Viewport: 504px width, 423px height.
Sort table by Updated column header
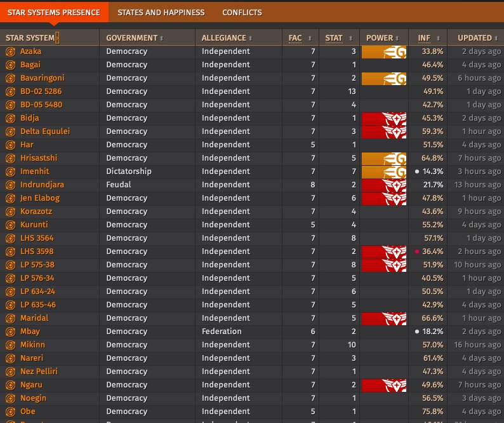(477, 38)
